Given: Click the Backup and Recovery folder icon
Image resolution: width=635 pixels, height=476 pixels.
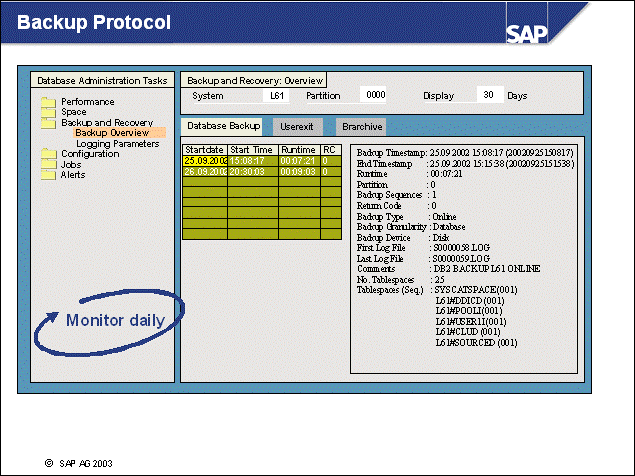Looking at the screenshot, I should 47,123.
